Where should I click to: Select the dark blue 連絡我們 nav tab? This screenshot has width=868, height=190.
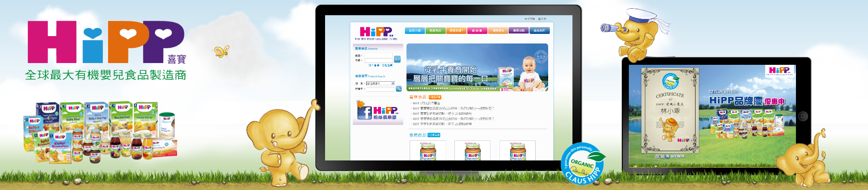pos(539,30)
